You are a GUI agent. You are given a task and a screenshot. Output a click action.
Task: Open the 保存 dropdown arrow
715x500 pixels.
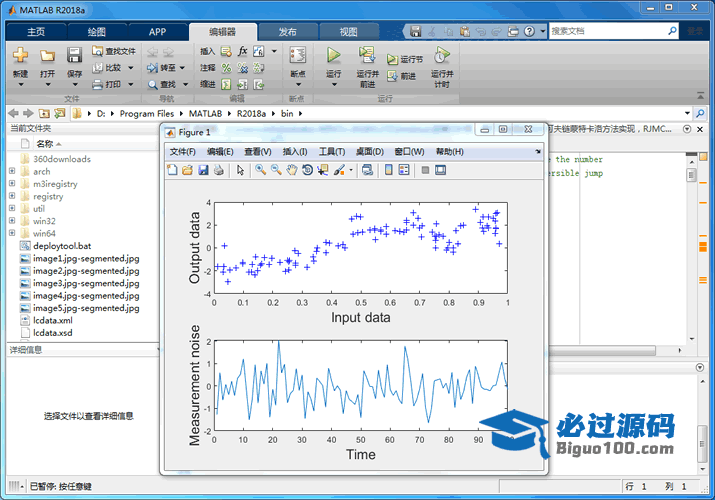click(74, 84)
